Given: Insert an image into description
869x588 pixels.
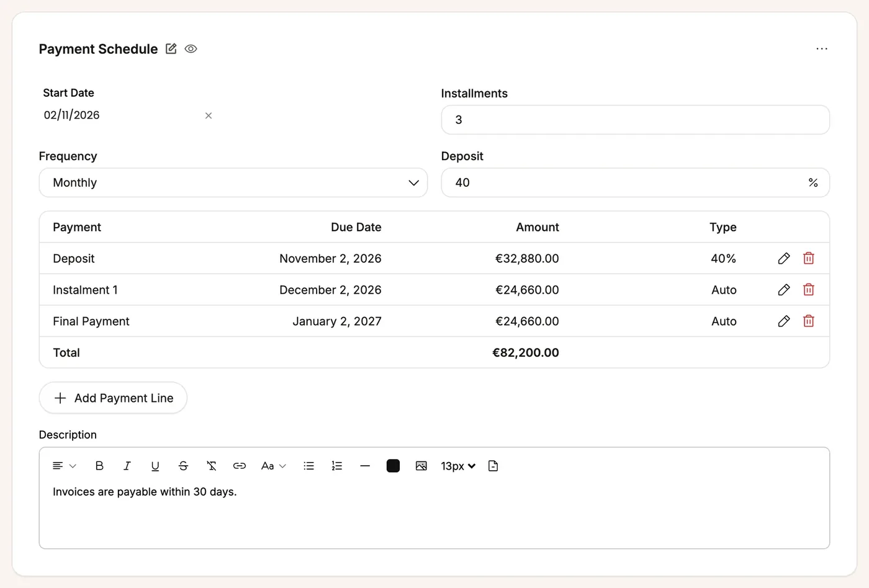Looking at the screenshot, I should pos(421,466).
